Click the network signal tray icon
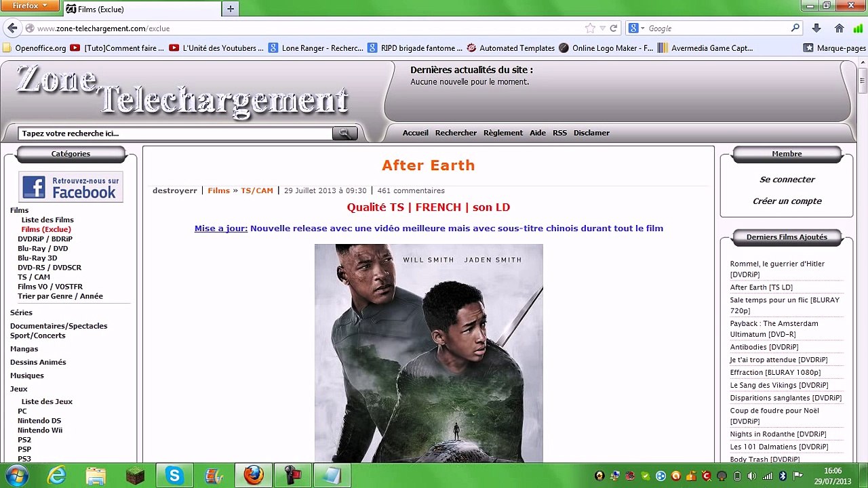This screenshot has width=868, height=488. click(767, 476)
